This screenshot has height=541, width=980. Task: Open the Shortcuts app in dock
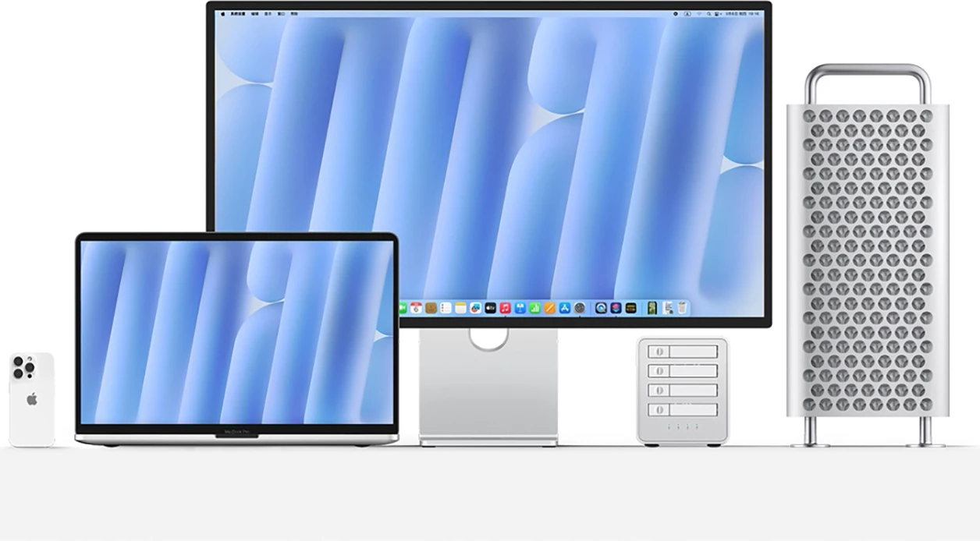pos(616,308)
